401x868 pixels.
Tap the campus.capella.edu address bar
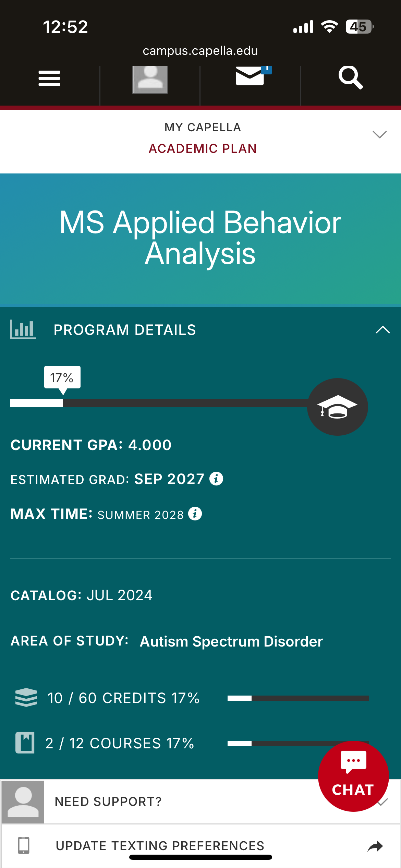pos(200,51)
